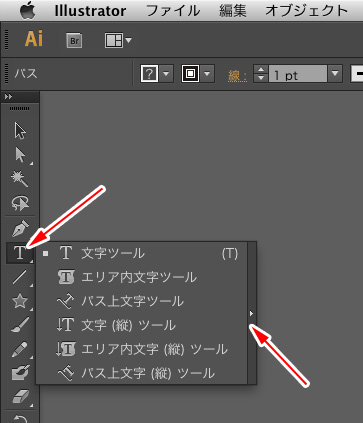Select the Magic Wand tool
Viewport: 363px width, 423px height.
(x=20, y=179)
